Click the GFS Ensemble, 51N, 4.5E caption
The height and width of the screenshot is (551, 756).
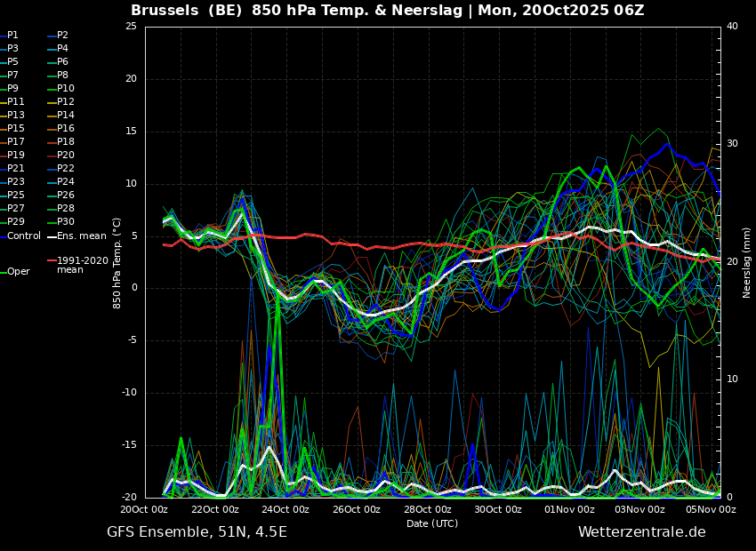(197, 532)
